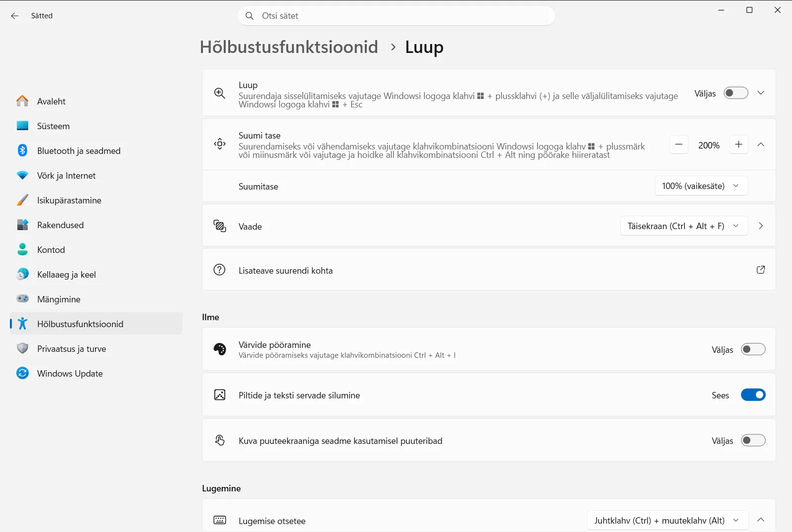Click the Hõlbustusfunktsioonid accessibility icon

coord(22,324)
